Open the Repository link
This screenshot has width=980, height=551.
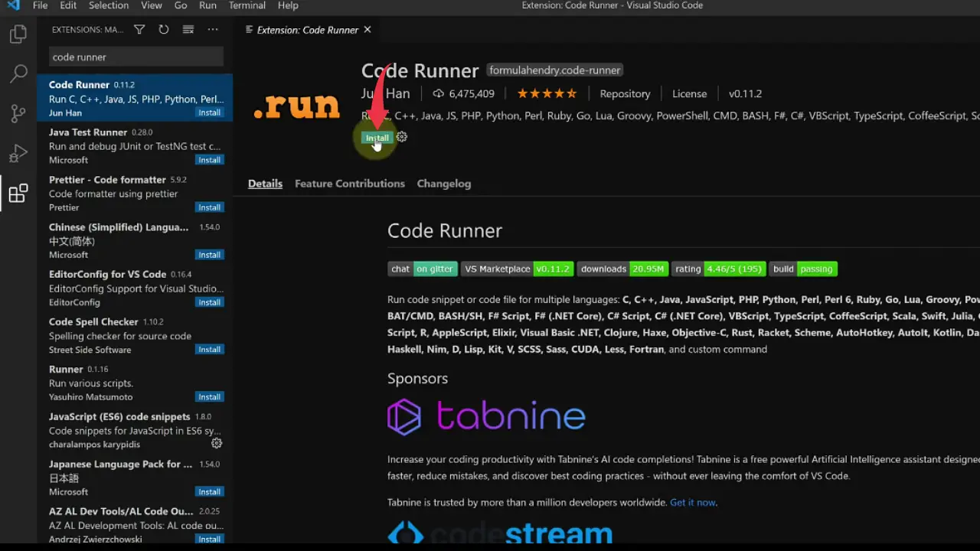pos(625,93)
